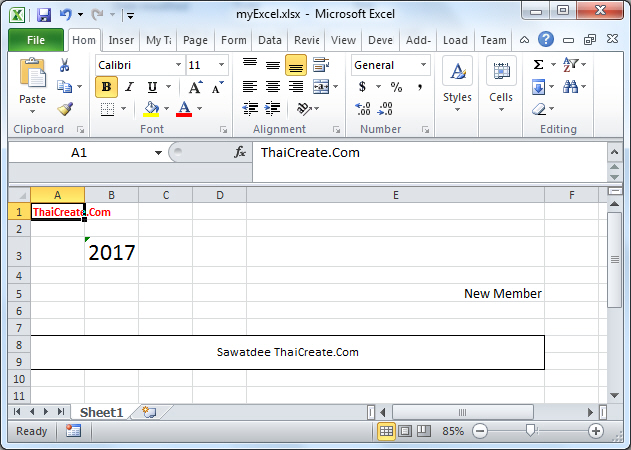
Task: Switch to the Page Layout tab
Action: [195, 40]
